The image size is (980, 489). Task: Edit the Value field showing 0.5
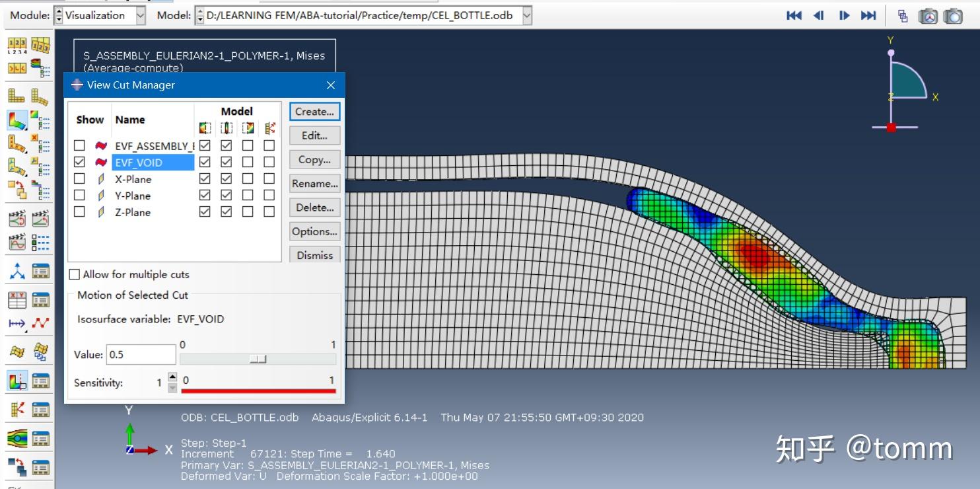(x=140, y=355)
